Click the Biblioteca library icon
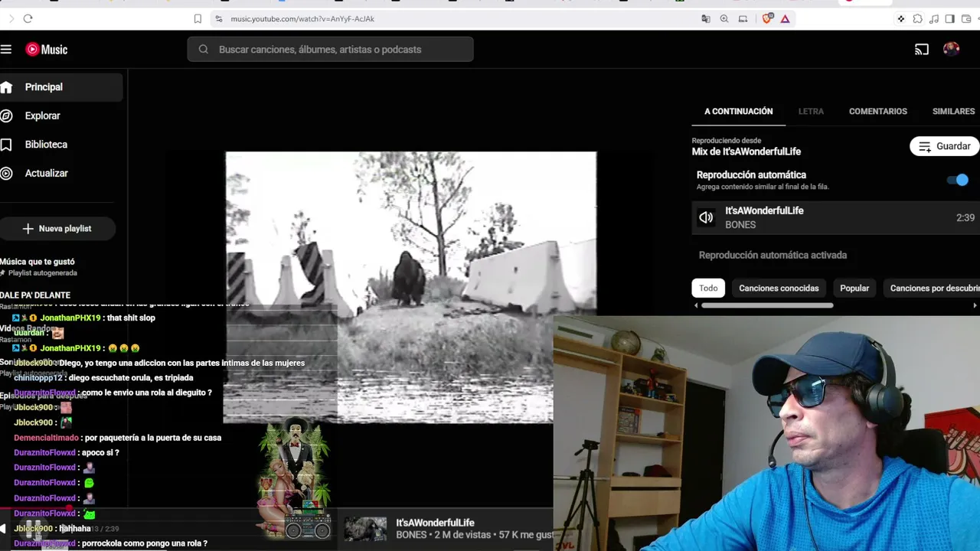980x551 pixels. tap(6, 145)
